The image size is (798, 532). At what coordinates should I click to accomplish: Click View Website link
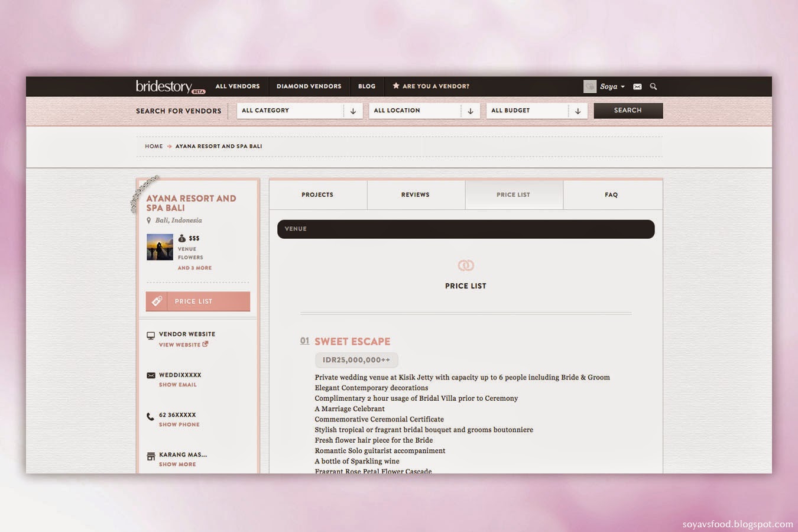pyautogui.click(x=180, y=345)
